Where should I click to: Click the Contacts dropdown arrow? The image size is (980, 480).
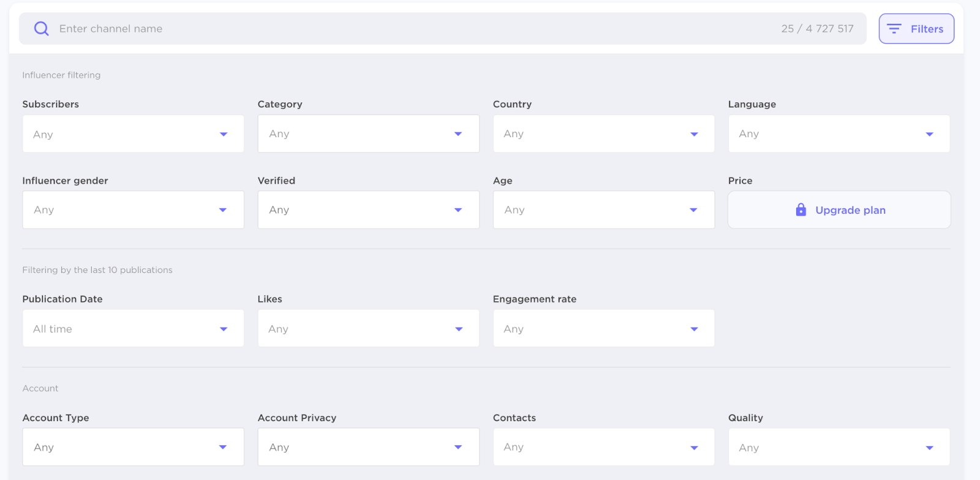[x=694, y=448]
